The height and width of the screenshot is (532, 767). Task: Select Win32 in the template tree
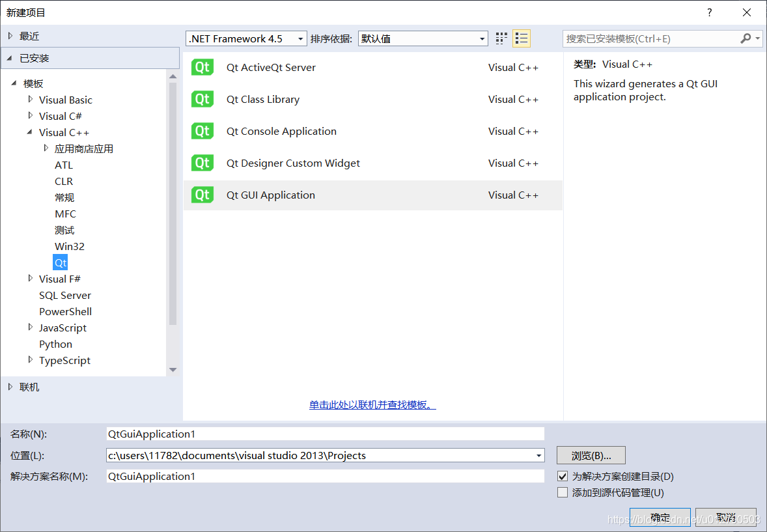(x=70, y=246)
